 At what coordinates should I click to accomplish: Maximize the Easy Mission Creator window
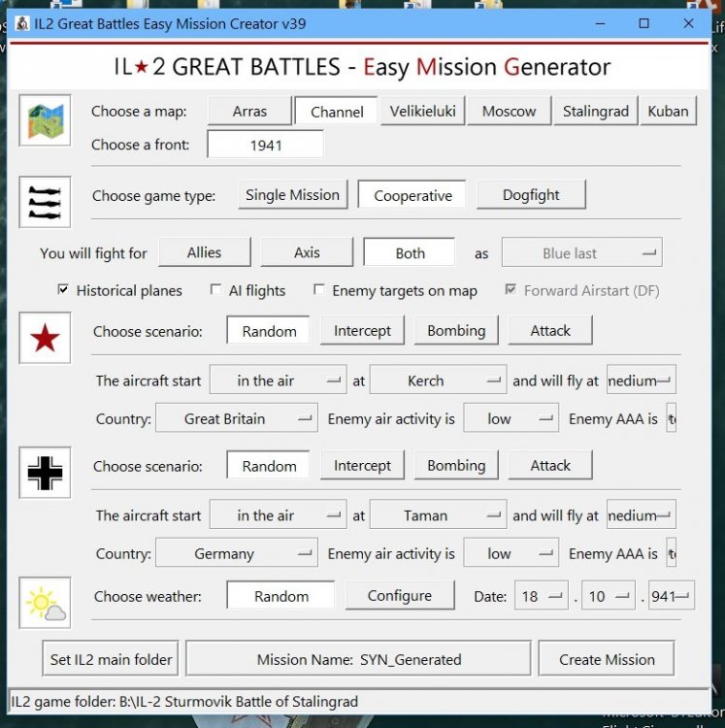click(x=643, y=23)
